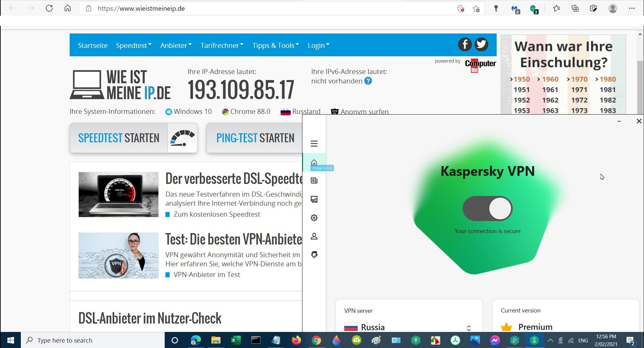The height and width of the screenshot is (348, 644).
Task: Expand the Tarifrechner navigation menu
Action: click(222, 46)
